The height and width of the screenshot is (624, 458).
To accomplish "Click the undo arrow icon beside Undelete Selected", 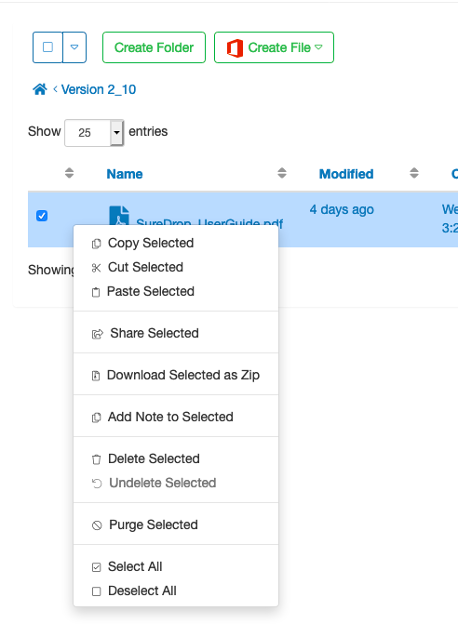I will pyautogui.click(x=97, y=483).
